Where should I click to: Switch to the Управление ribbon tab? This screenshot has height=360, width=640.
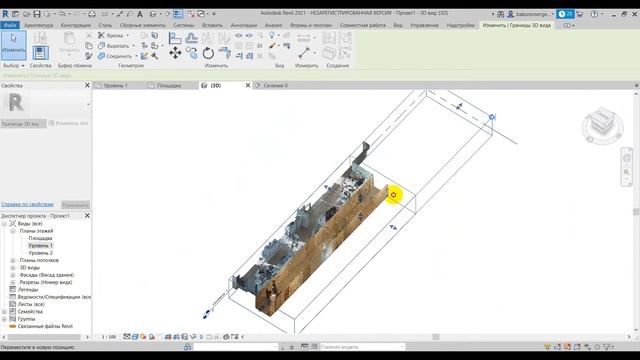click(424, 25)
